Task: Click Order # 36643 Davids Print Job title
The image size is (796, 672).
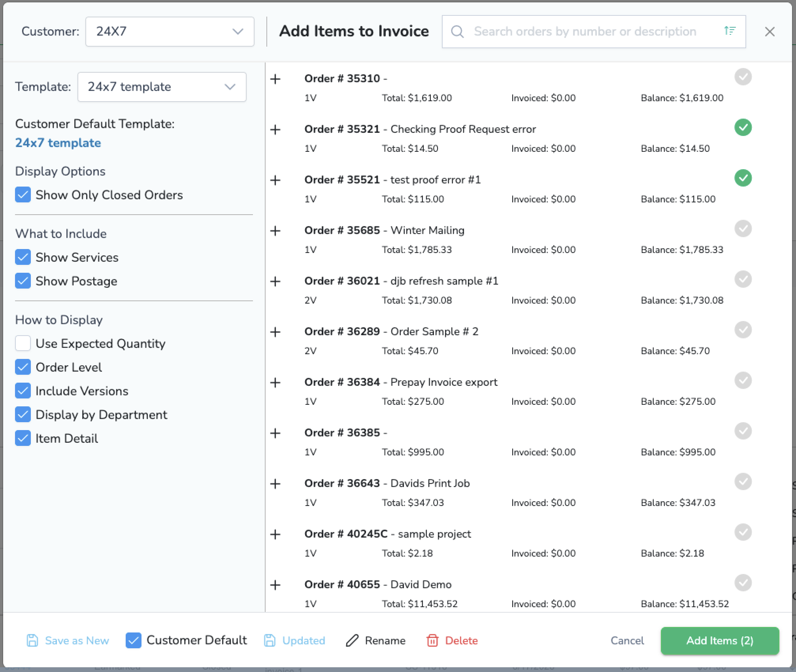Action: (387, 483)
